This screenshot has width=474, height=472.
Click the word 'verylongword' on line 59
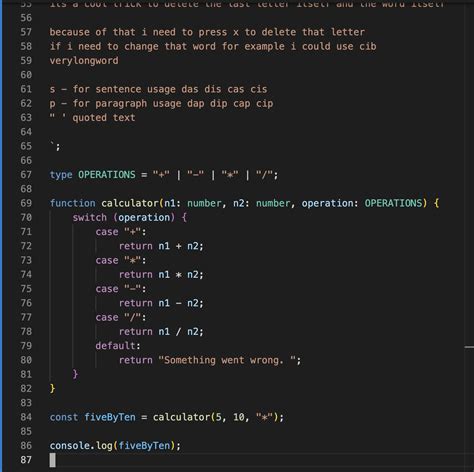(x=84, y=61)
